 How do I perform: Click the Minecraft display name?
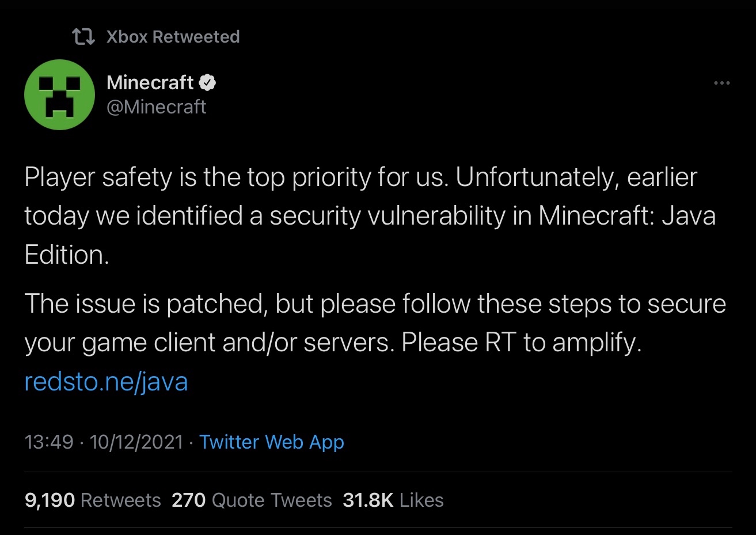[x=150, y=83]
